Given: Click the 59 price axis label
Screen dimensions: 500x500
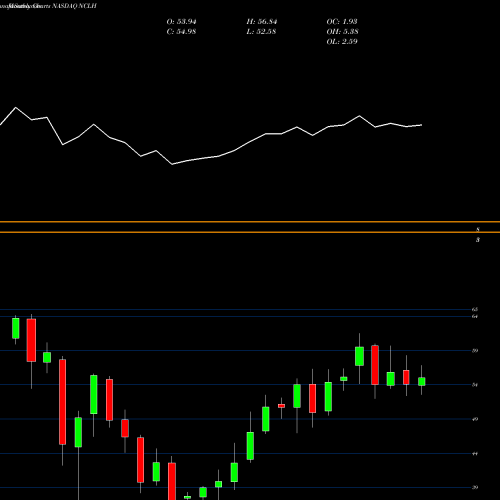Looking at the screenshot, I should pyautogui.click(x=475, y=351).
